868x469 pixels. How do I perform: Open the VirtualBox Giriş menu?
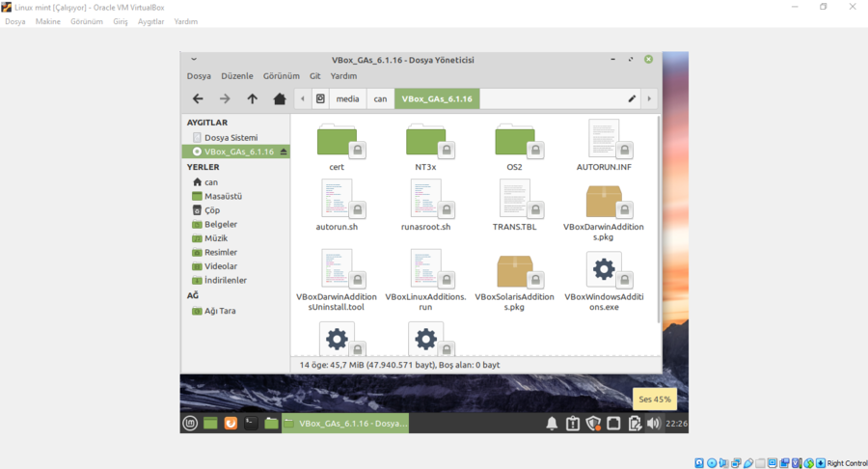[x=121, y=21]
